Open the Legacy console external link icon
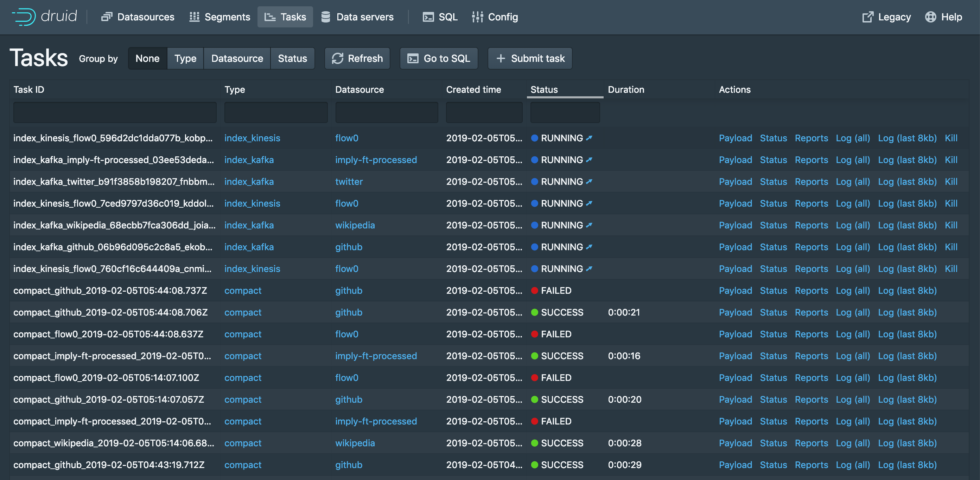 (x=867, y=17)
